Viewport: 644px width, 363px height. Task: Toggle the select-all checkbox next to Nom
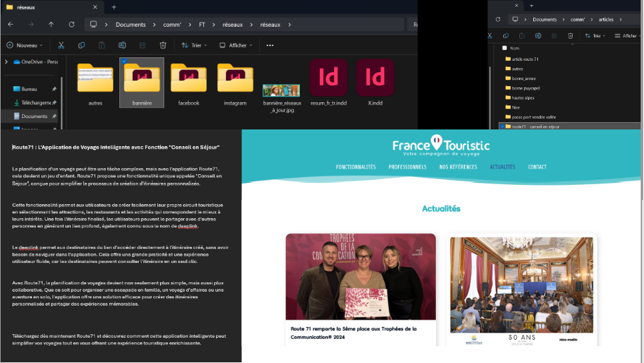(x=505, y=48)
